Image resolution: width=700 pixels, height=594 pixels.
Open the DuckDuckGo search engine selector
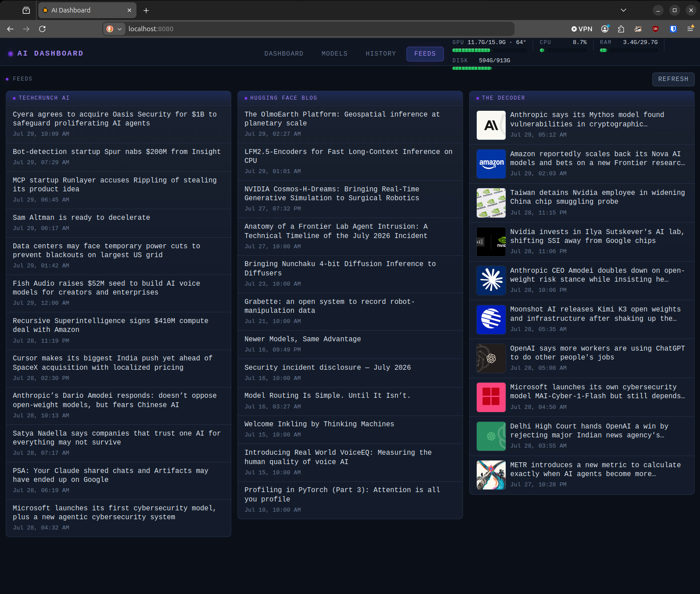click(x=114, y=29)
